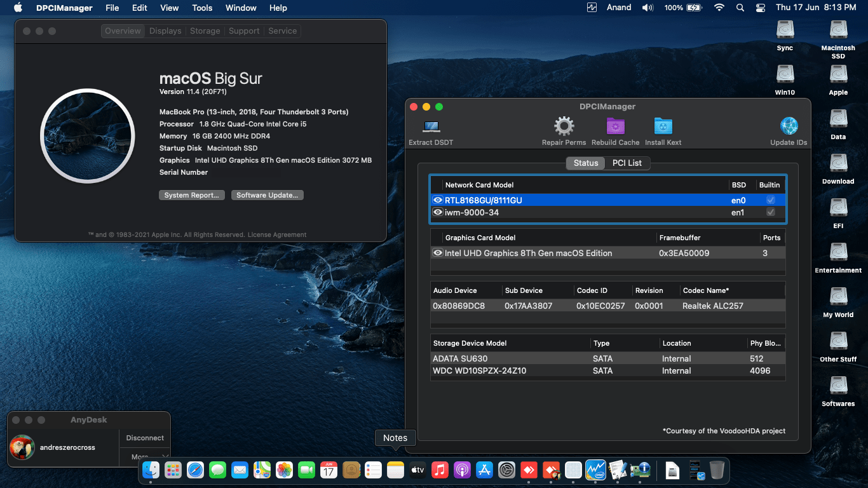The height and width of the screenshot is (488, 868).
Task: Open the Support tab
Action: coord(244,31)
